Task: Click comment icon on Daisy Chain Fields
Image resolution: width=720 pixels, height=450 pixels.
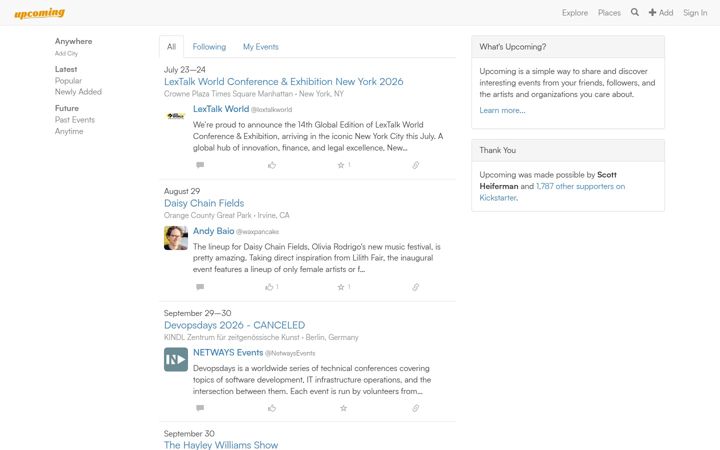Action: pos(200,287)
